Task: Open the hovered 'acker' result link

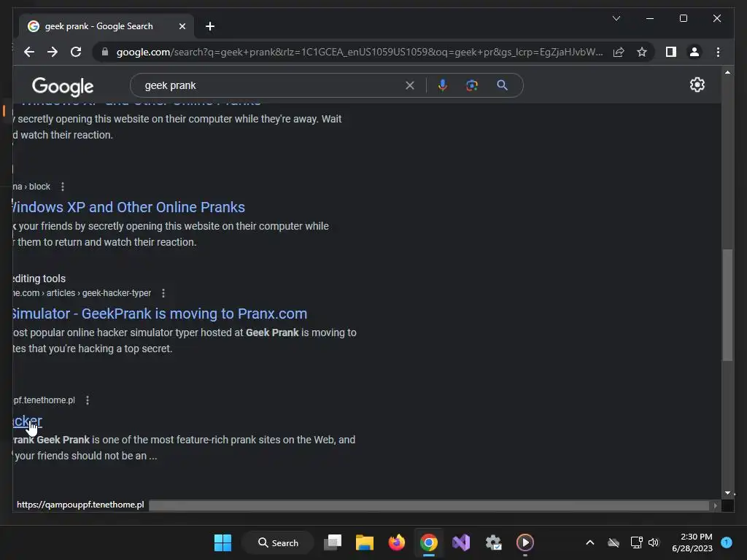Action: [x=27, y=421]
